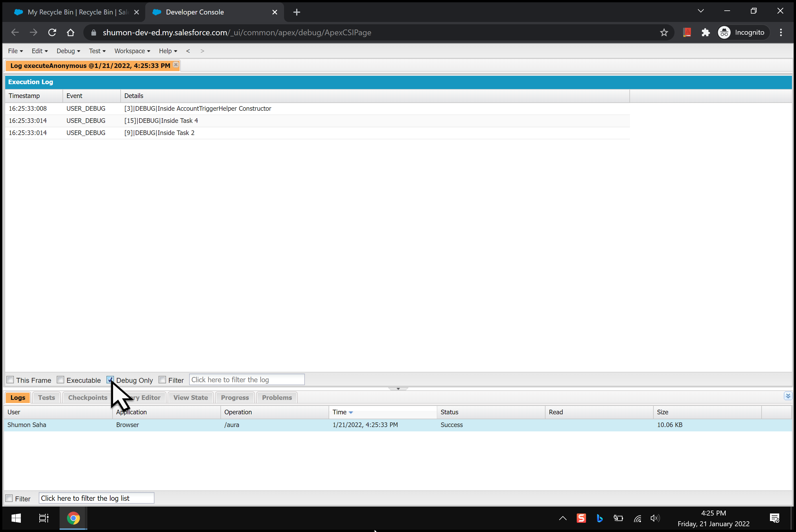Open Bing tray icon

[x=600, y=518]
